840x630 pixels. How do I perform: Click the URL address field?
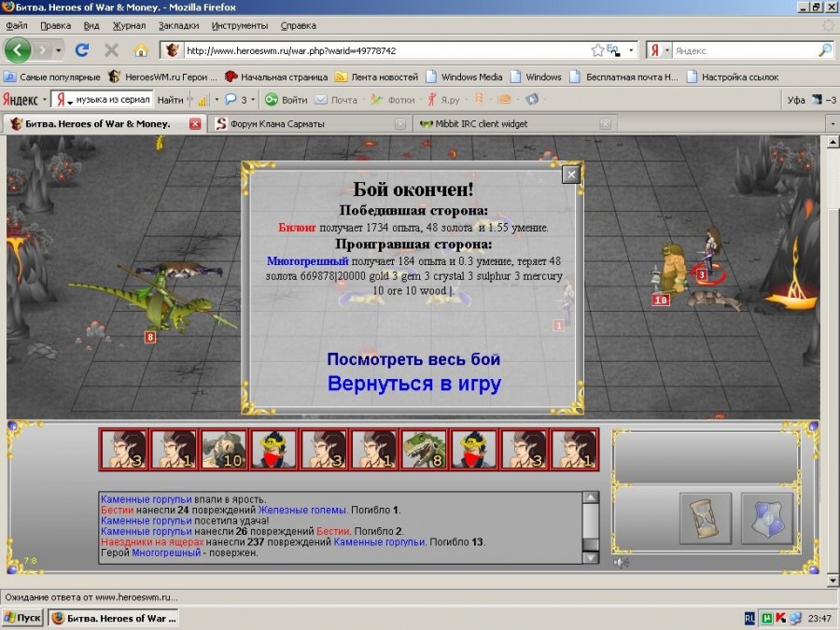385,51
